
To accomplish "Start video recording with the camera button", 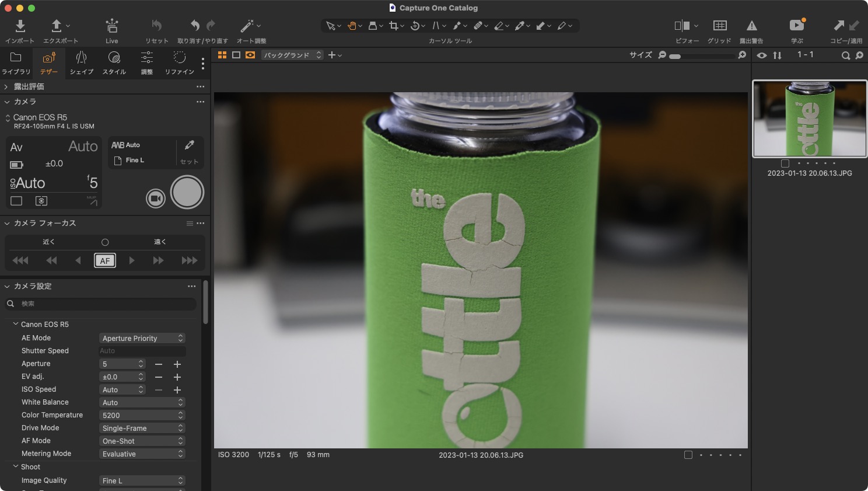I will (x=155, y=199).
